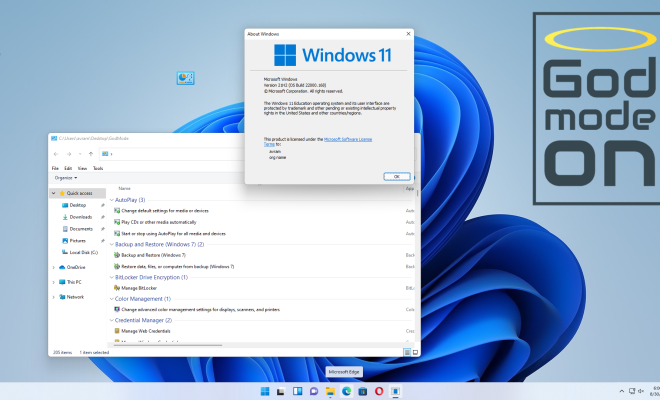Select the 'Manage BitLocker' item
This screenshot has width=660, height=400.
pos(139,288)
